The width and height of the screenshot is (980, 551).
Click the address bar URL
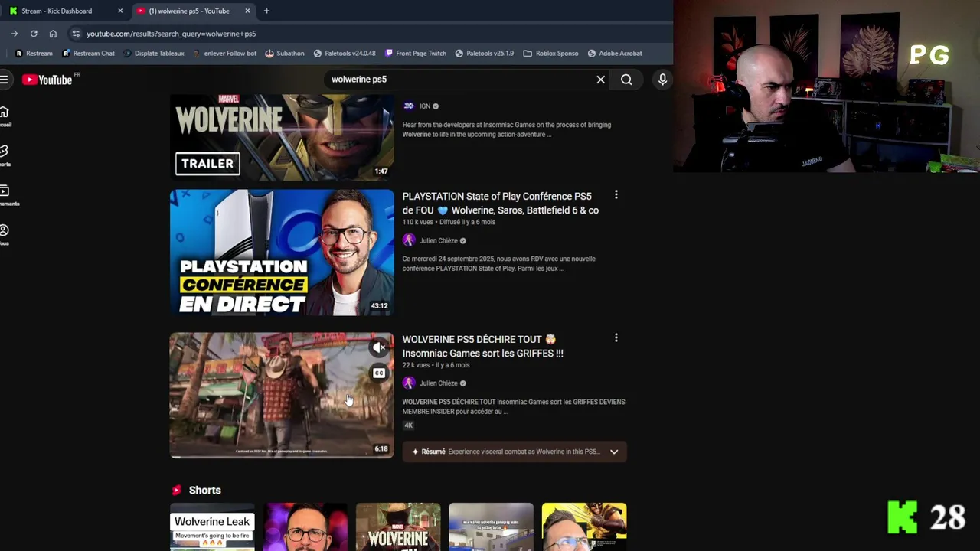coord(171,34)
